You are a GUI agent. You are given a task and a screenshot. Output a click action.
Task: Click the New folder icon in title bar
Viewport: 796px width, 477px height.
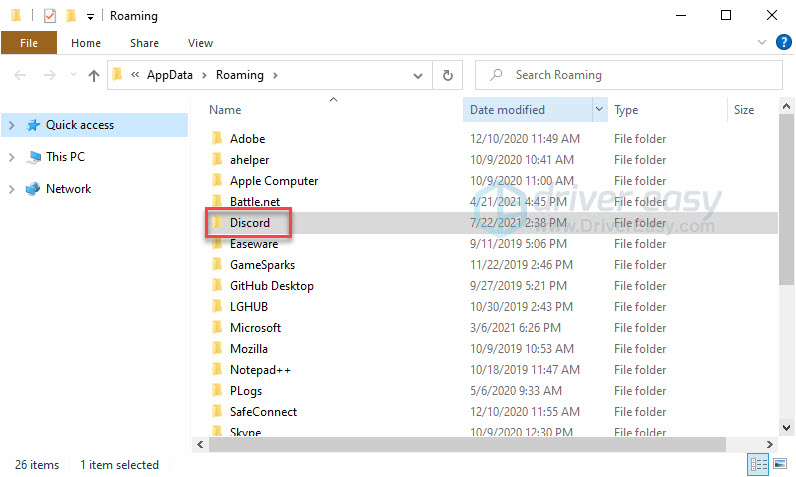71,16
